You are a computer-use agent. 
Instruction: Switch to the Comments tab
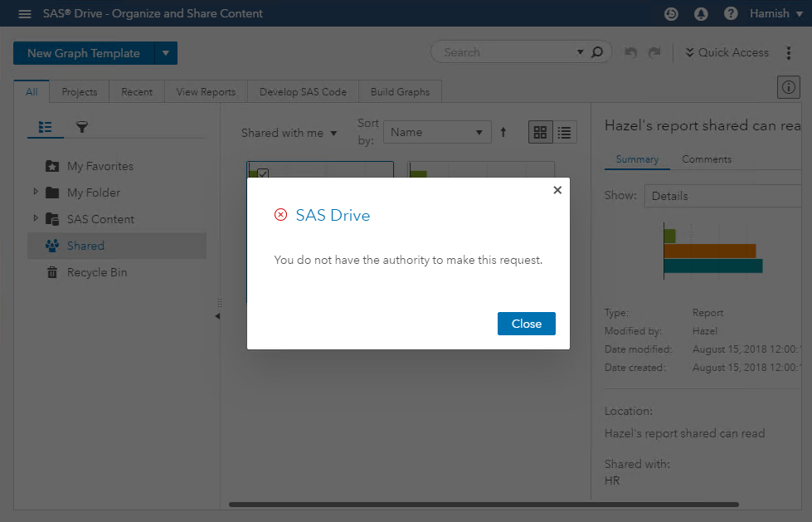coord(707,159)
